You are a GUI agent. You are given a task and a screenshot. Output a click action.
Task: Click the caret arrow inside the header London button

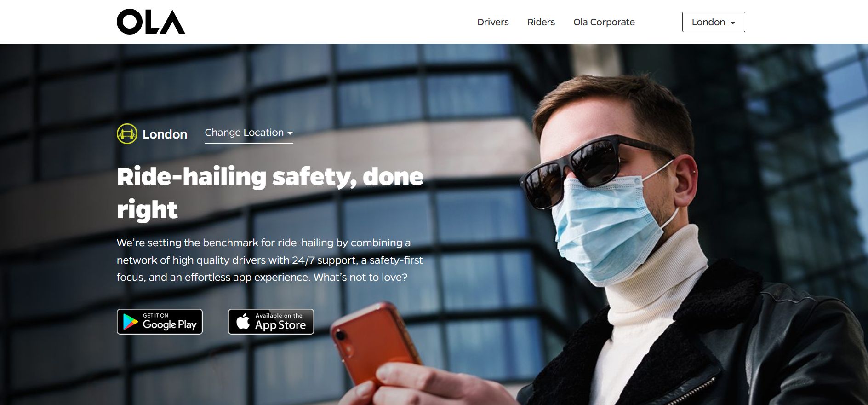[x=733, y=23]
